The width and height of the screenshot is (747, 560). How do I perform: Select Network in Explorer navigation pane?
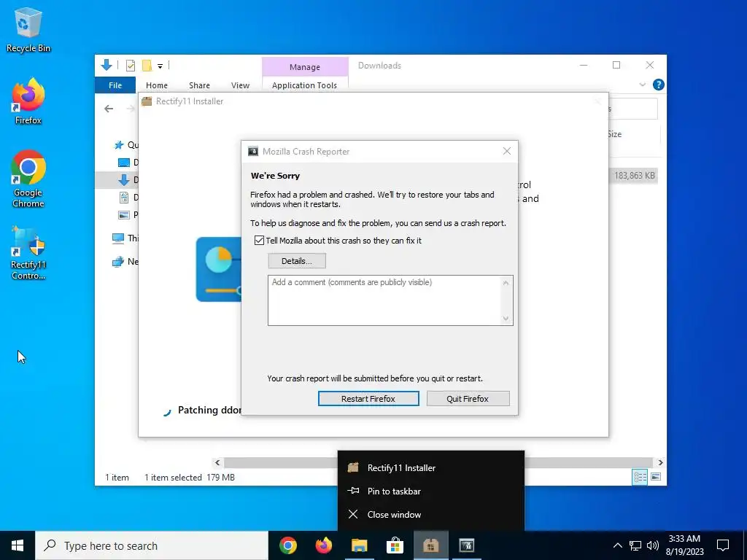[125, 262]
